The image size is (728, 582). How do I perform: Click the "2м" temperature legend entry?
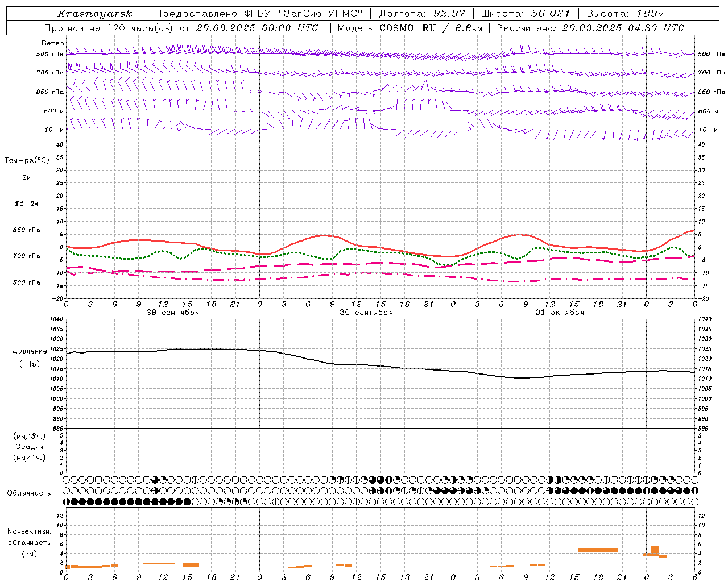pos(27,178)
